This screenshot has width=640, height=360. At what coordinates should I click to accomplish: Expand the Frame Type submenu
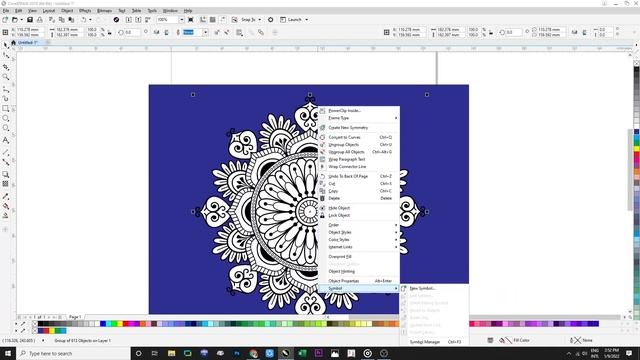click(x=359, y=118)
